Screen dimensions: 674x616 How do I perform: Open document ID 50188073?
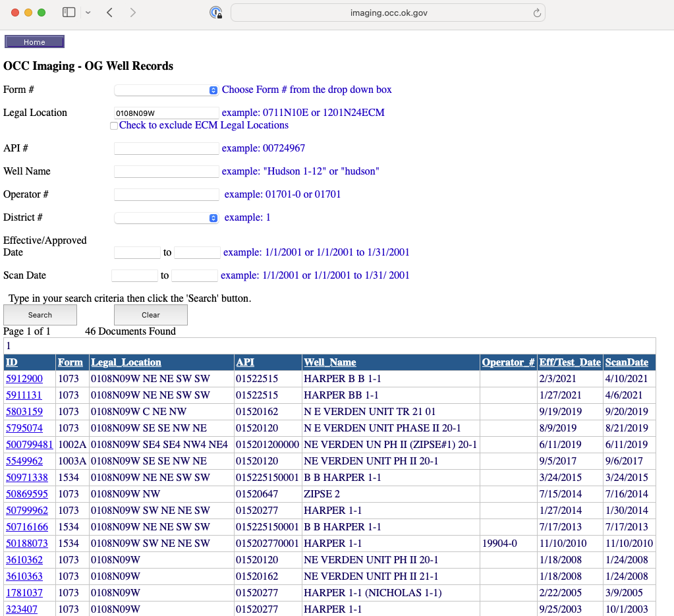point(27,544)
